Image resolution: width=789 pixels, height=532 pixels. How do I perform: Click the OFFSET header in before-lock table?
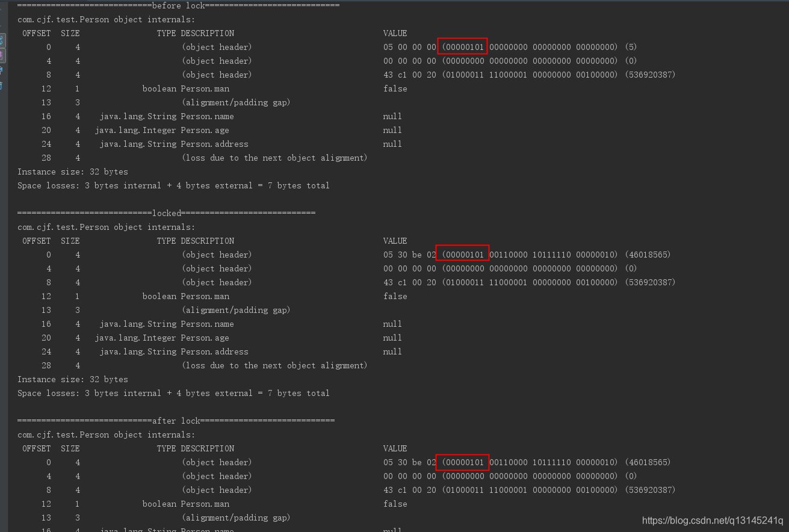pyautogui.click(x=37, y=33)
